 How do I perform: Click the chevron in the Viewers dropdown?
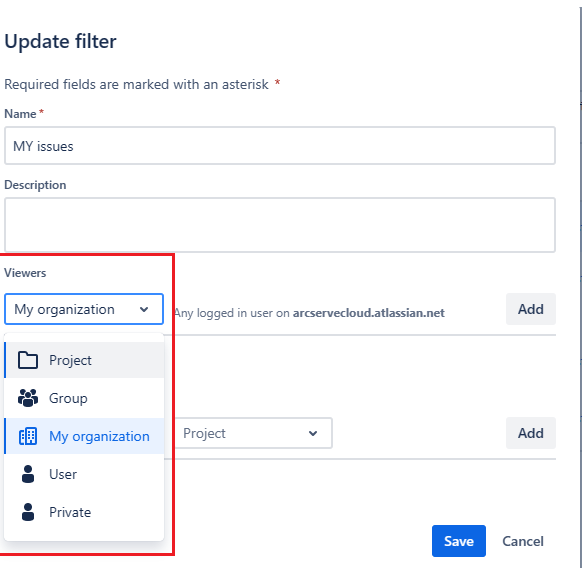coord(144,309)
